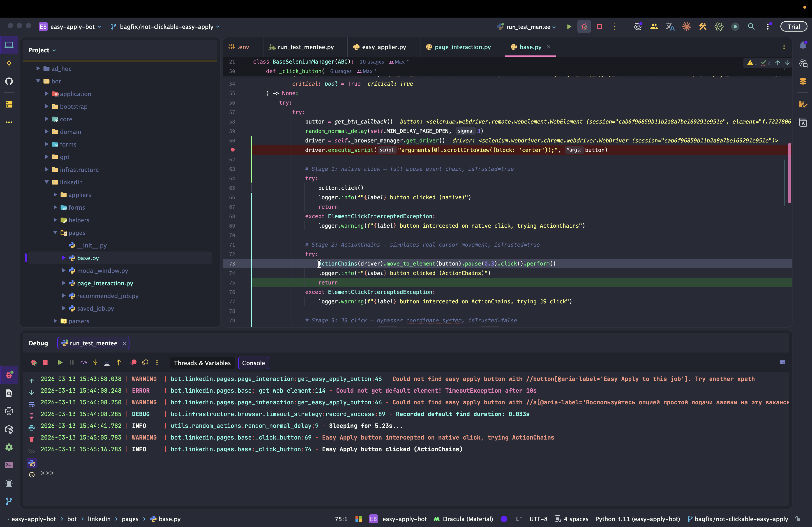The image size is (812, 527).
Task: Click Step Over in debug toolbar
Action: pyautogui.click(x=84, y=363)
